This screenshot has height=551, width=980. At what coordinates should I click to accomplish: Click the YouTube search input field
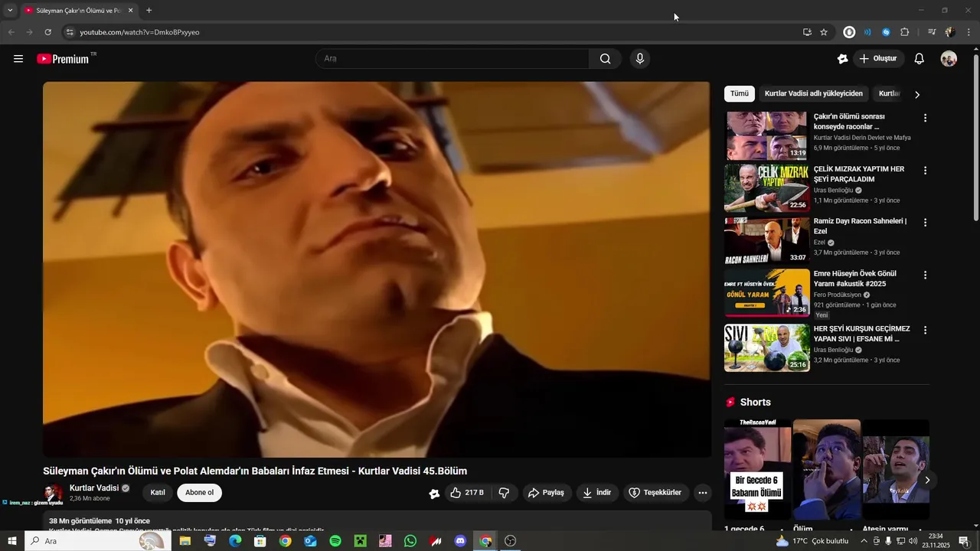(x=452, y=59)
